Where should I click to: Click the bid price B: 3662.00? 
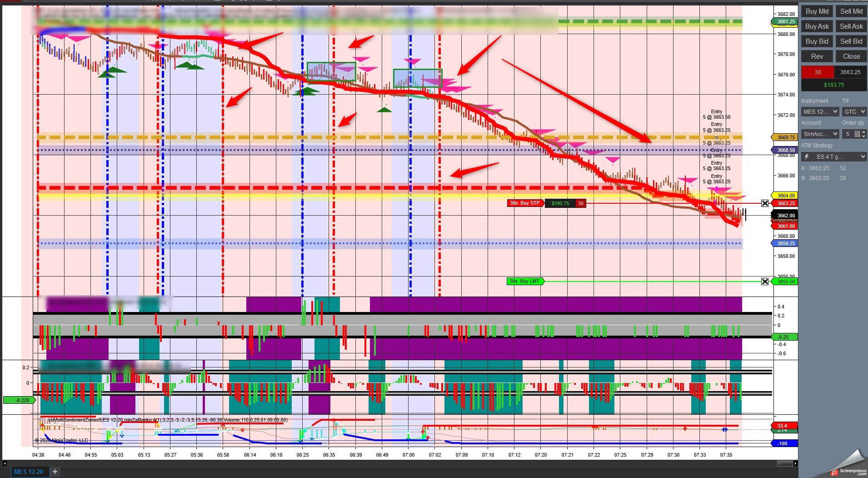pyautogui.click(x=816, y=178)
